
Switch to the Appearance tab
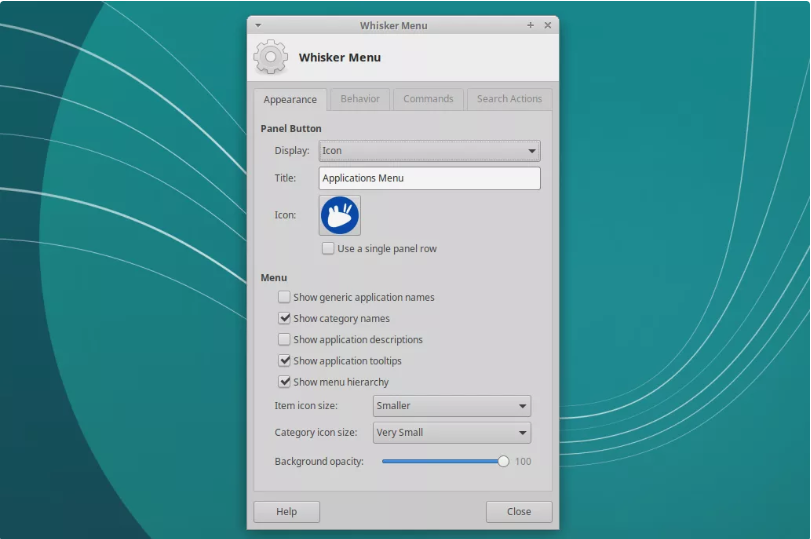pyautogui.click(x=290, y=99)
